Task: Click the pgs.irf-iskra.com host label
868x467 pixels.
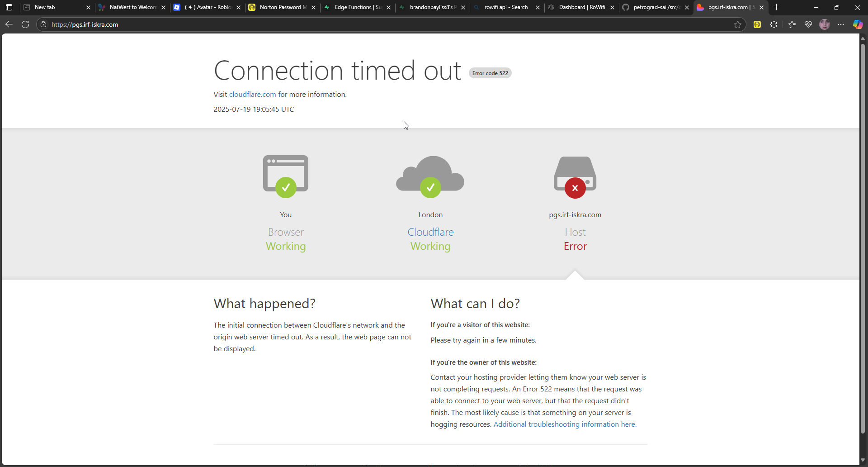Action: [575, 214]
